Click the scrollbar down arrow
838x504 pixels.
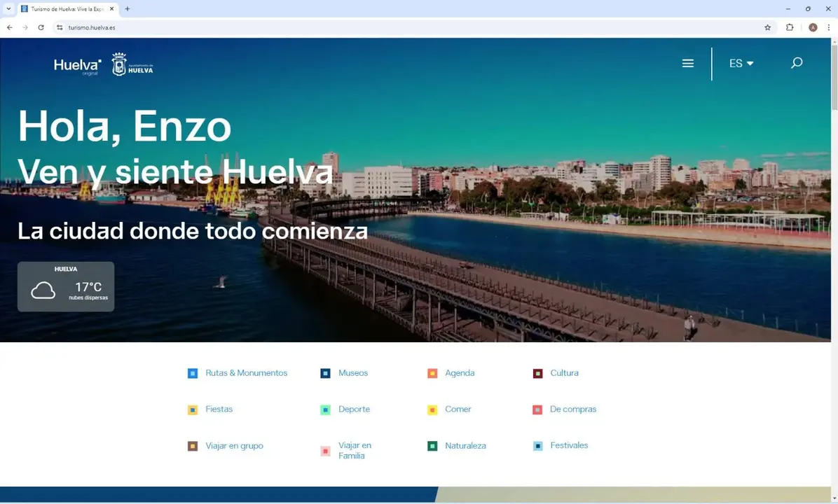pos(834,499)
